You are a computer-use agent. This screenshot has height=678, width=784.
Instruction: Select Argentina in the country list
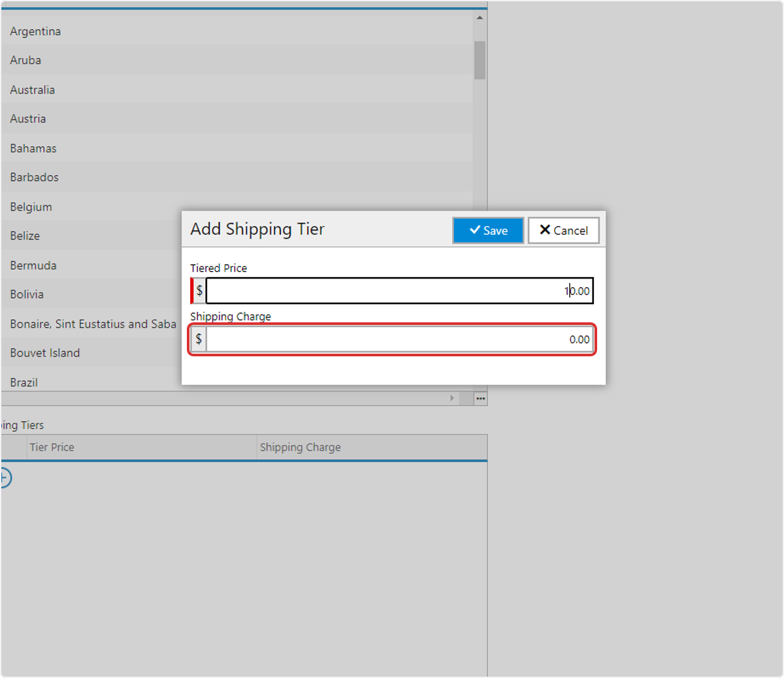click(x=237, y=31)
